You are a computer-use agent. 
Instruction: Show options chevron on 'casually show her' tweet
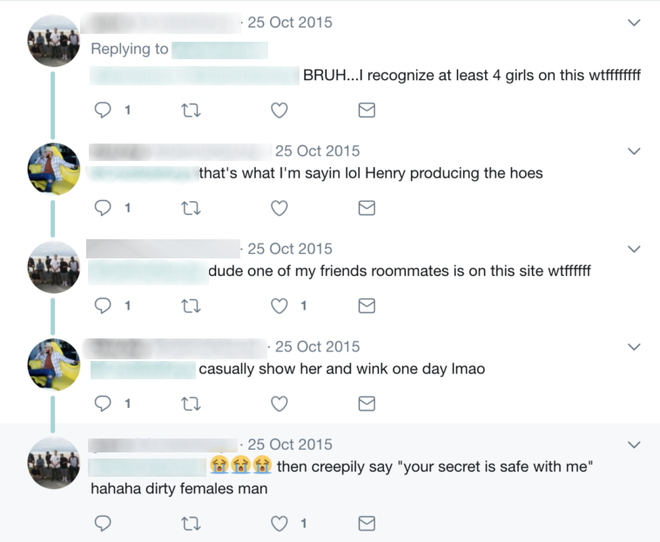pos(633,347)
